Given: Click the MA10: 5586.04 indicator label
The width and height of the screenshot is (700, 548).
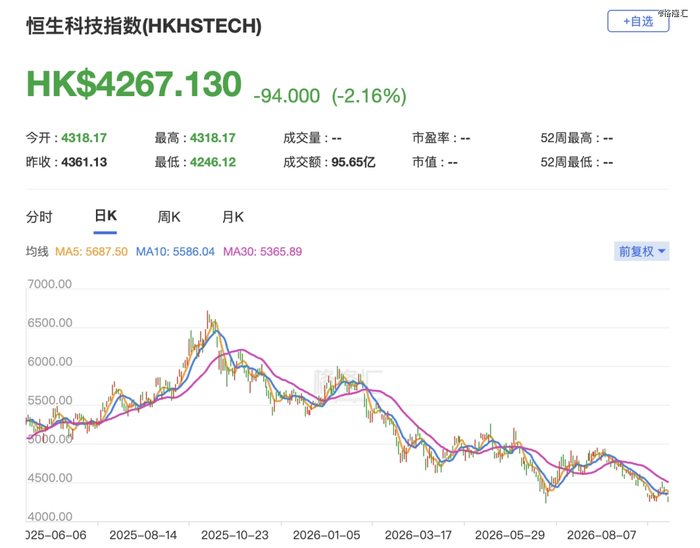Looking at the screenshot, I should [x=175, y=252].
